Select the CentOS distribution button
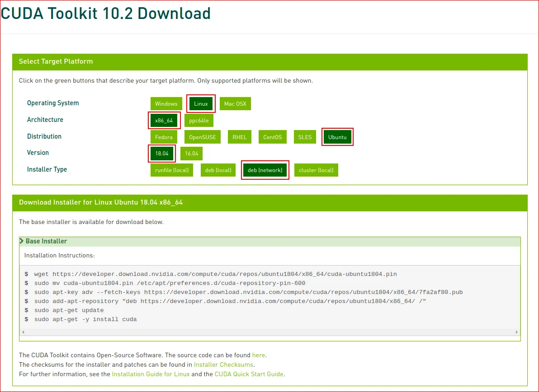 tap(272, 137)
